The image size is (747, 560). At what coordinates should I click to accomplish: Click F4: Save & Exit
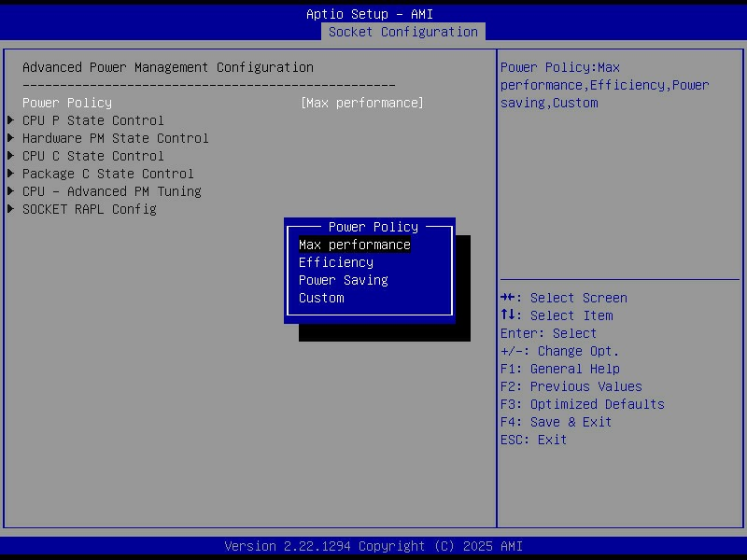pos(556,422)
